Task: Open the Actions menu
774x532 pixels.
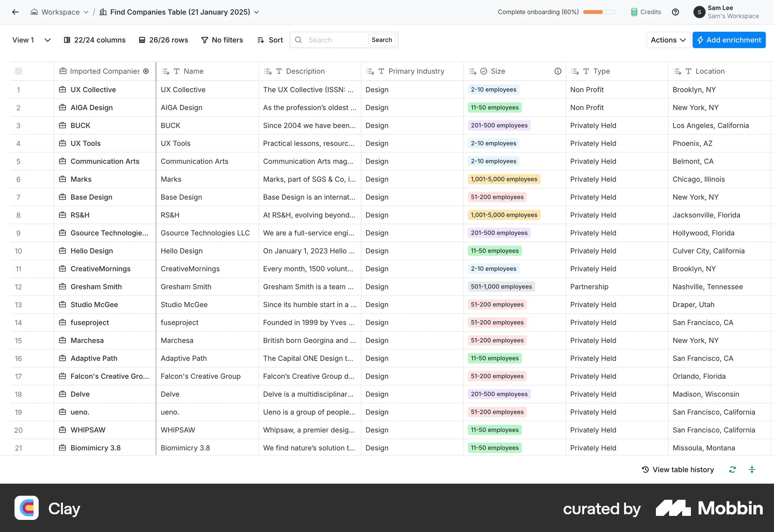Action: coord(667,40)
